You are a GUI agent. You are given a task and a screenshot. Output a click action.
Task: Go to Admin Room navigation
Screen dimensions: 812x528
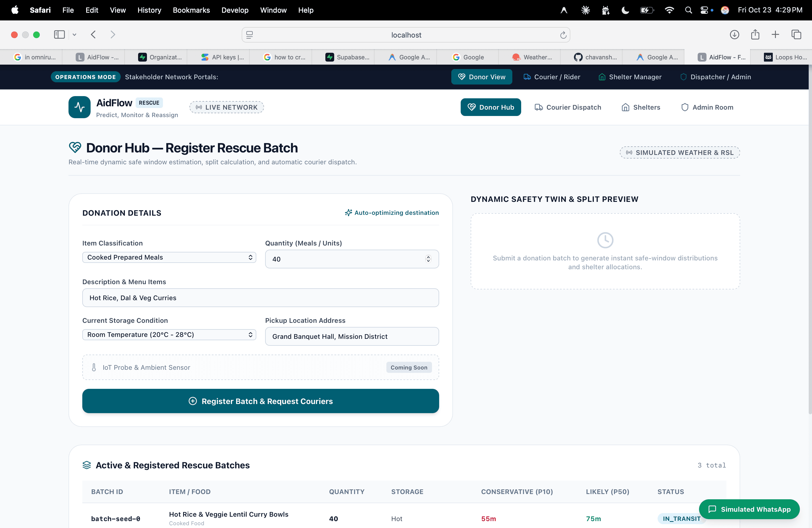point(707,107)
